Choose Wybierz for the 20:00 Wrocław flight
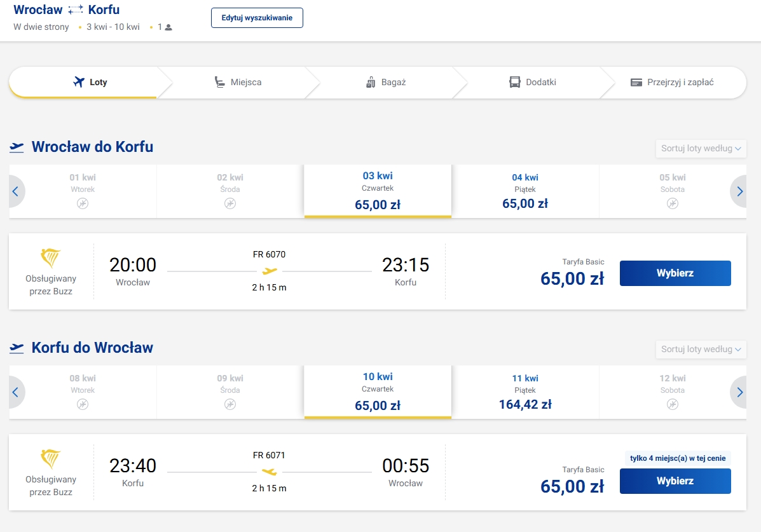The height and width of the screenshot is (532, 761). point(675,273)
